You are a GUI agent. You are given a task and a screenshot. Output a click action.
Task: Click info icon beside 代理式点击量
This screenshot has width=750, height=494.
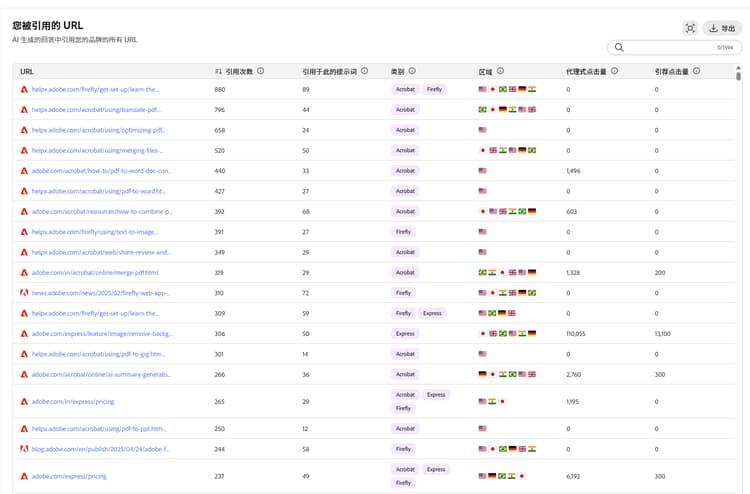click(614, 72)
